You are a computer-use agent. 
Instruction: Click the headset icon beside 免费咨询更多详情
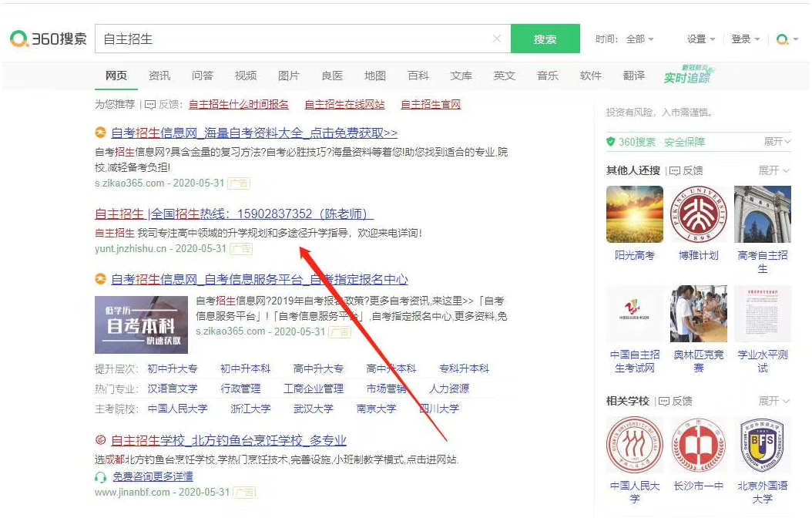coord(101,476)
